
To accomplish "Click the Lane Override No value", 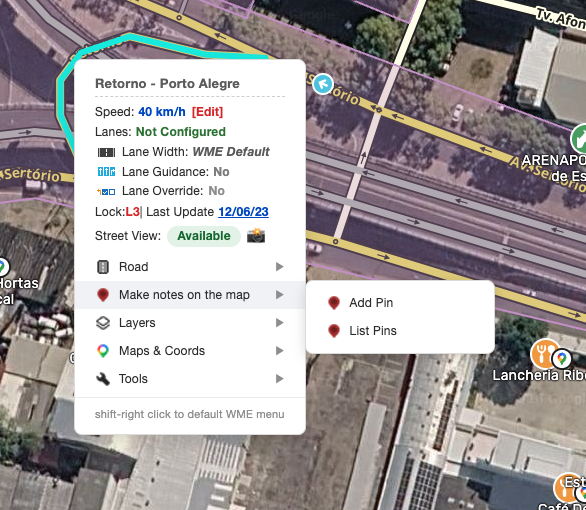I will (216, 191).
